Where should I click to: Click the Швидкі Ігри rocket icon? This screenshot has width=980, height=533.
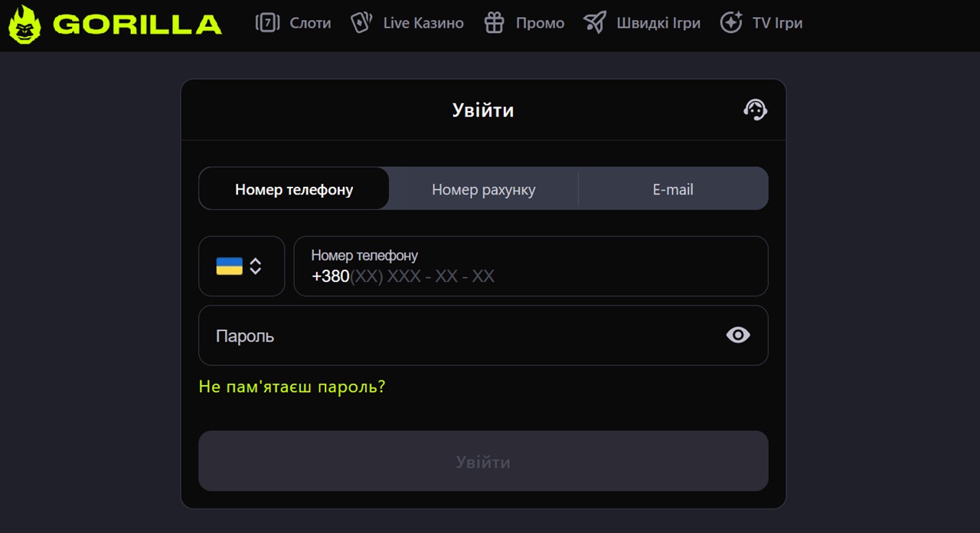[x=595, y=23]
